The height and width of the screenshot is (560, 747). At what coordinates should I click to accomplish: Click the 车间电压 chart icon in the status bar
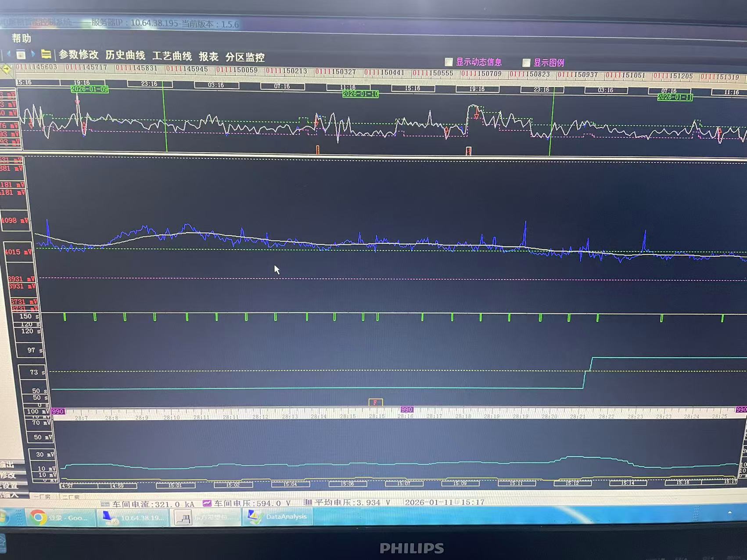pos(207,503)
